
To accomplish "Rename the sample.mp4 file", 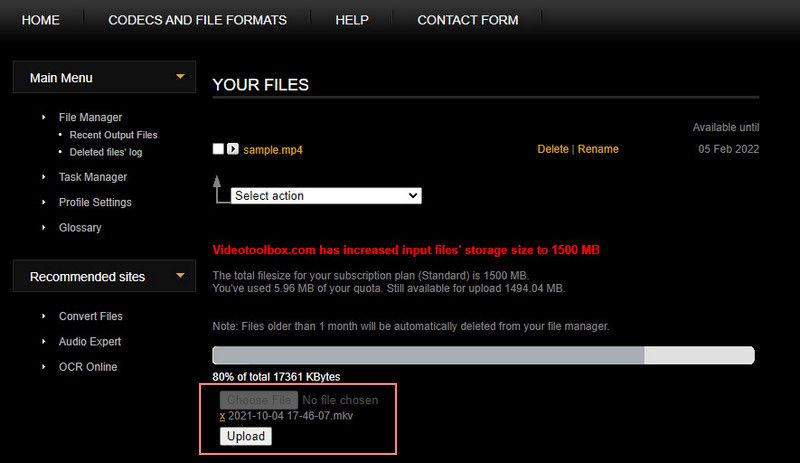I will [x=598, y=149].
